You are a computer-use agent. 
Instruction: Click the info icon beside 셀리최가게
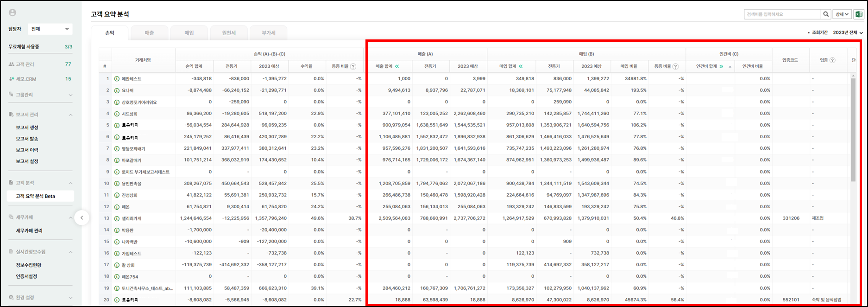tap(117, 218)
